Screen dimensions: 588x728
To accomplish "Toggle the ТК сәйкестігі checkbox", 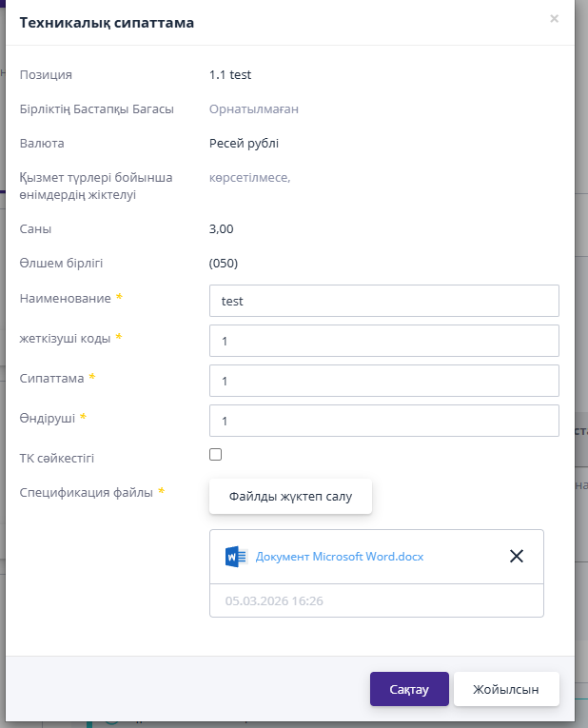I will [216, 455].
